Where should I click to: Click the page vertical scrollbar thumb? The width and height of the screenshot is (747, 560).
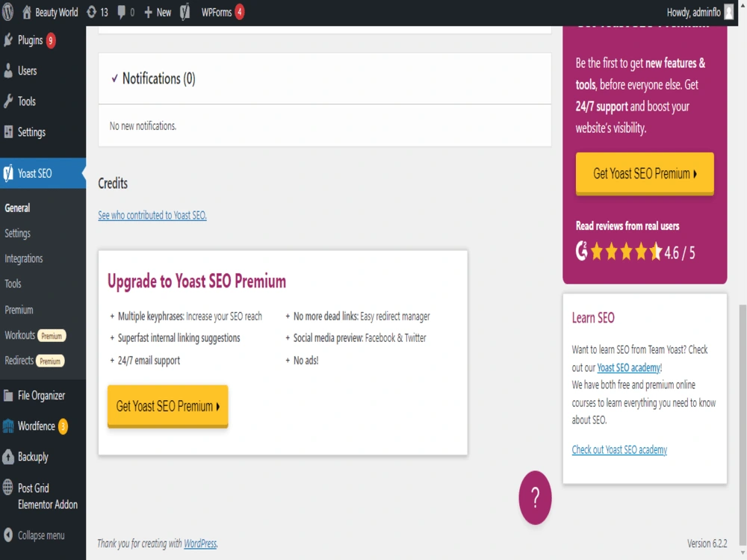pyautogui.click(x=743, y=424)
